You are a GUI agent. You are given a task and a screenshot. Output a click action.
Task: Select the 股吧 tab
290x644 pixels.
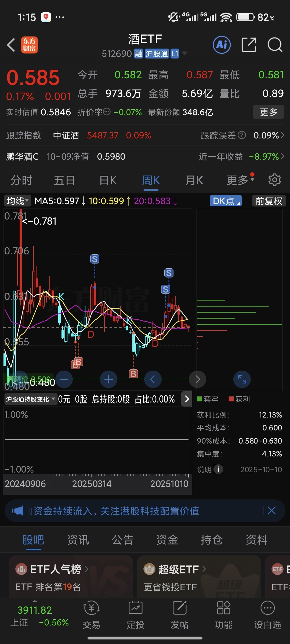[33, 540]
